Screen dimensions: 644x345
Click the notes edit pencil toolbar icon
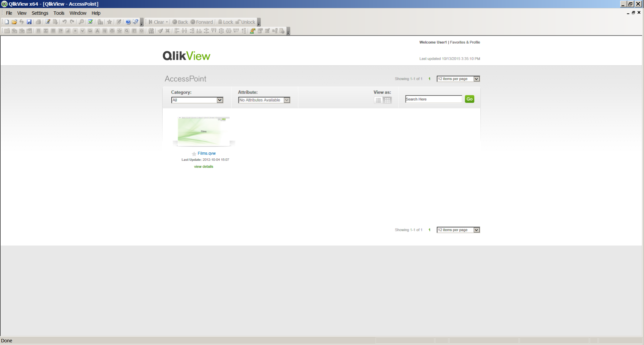coord(119,22)
